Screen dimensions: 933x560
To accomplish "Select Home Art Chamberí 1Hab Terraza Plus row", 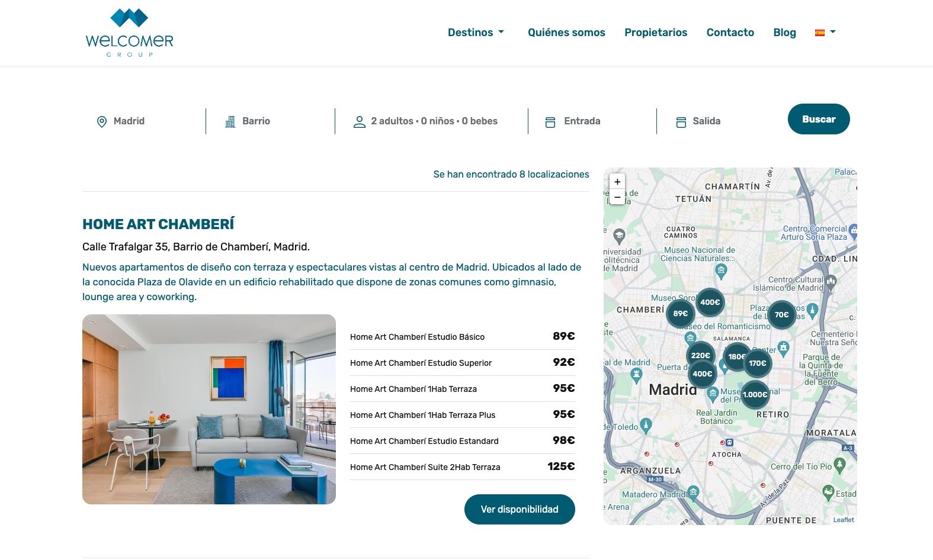I will [x=463, y=414].
